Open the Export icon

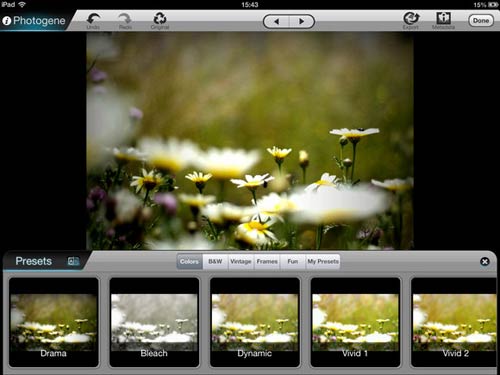point(411,18)
